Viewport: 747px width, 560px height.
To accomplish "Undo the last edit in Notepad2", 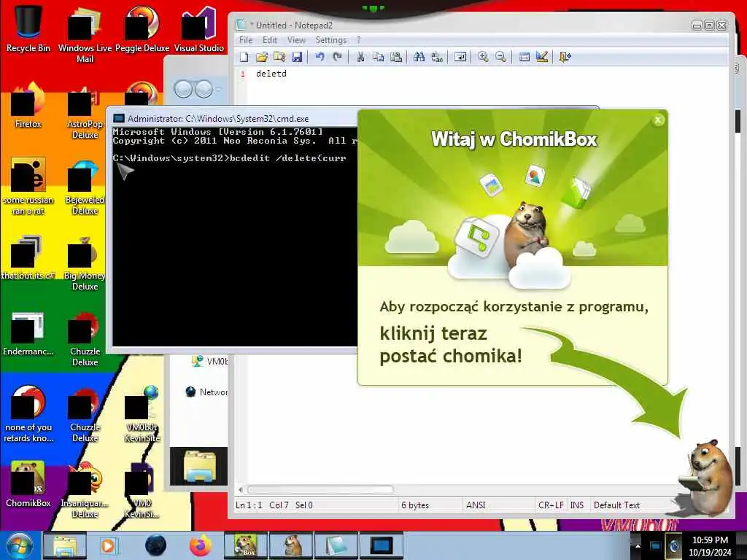I will pyautogui.click(x=320, y=57).
